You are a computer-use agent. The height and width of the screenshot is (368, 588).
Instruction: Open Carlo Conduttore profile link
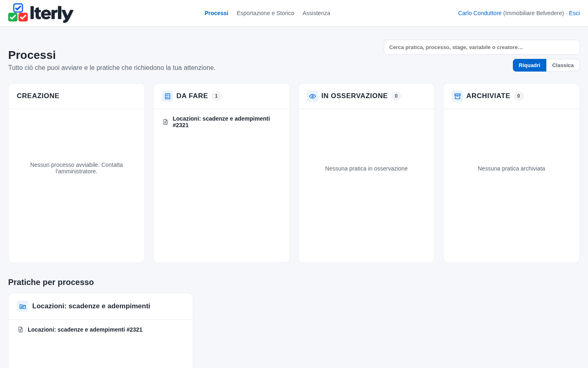tap(480, 13)
